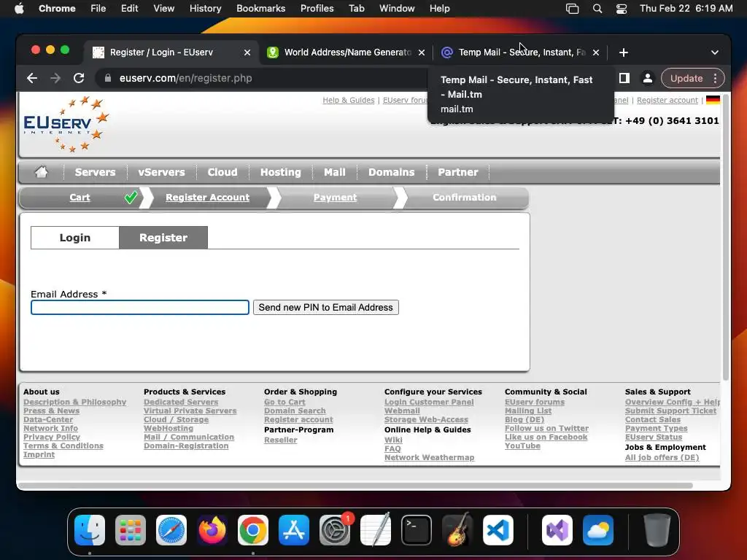Viewport: 747px width, 560px height.
Task: Click the top Register account link
Action: pyautogui.click(x=667, y=100)
